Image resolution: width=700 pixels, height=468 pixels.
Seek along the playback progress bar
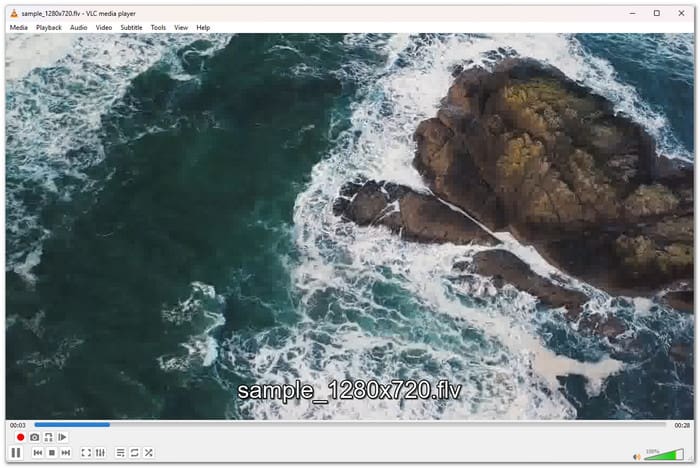pyautogui.click(x=350, y=425)
